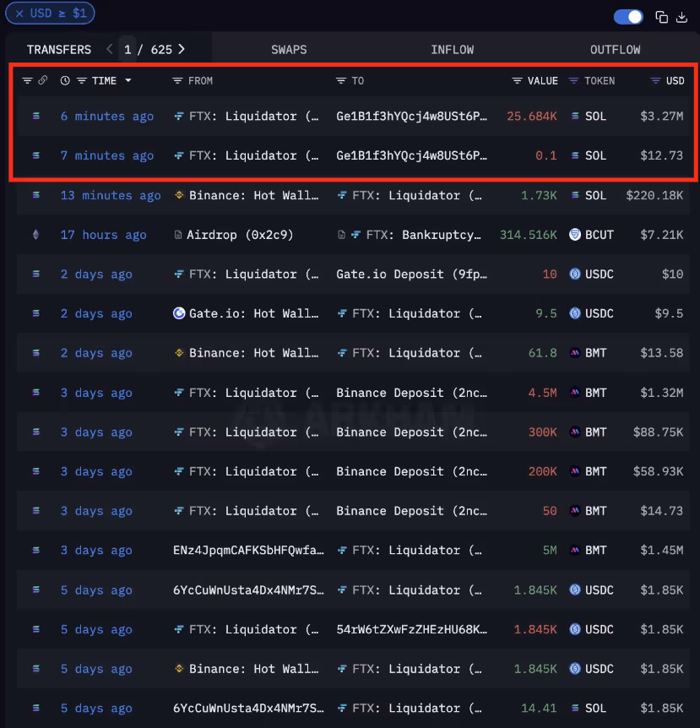
Task: Click the download icon in the top right
Action: click(x=682, y=17)
